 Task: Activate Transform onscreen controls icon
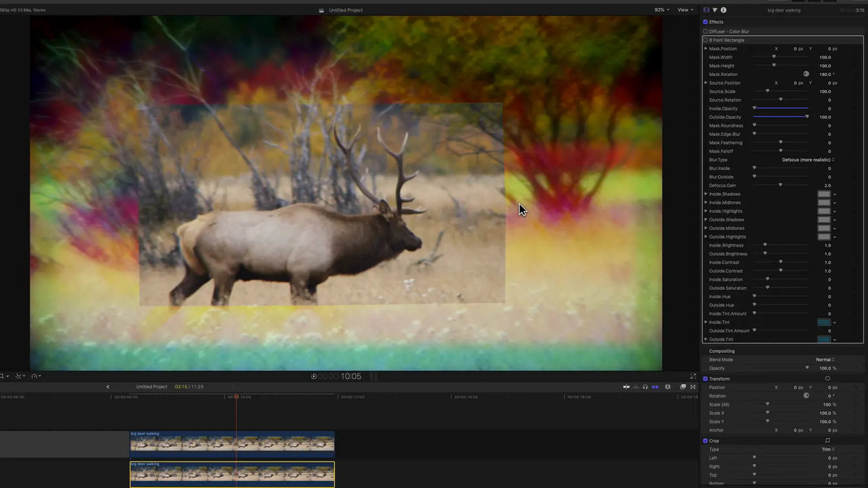[827, 379]
